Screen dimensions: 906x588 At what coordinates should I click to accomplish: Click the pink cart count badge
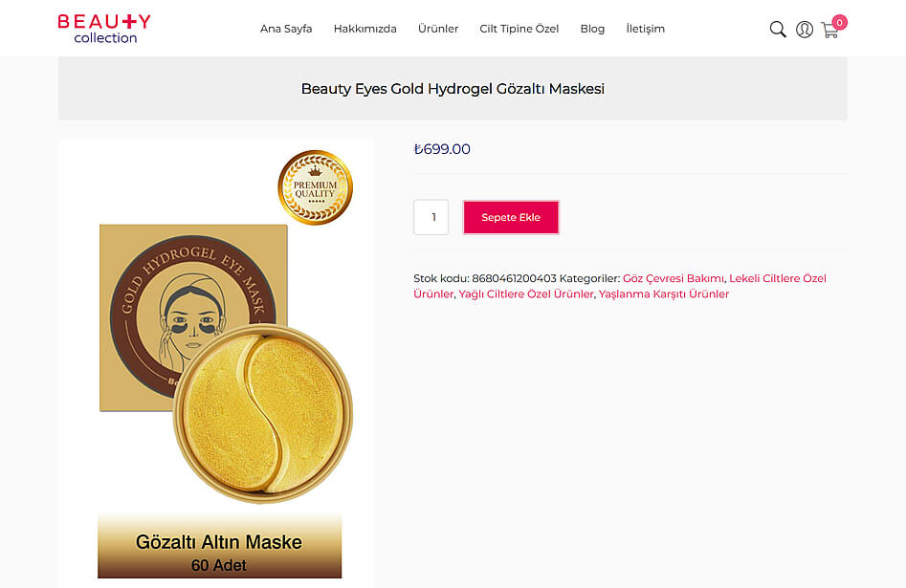[839, 22]
